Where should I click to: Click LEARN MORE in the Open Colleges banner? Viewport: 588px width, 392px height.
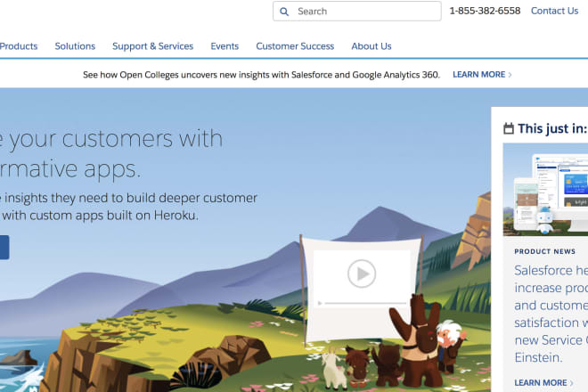tap(479, 75)
